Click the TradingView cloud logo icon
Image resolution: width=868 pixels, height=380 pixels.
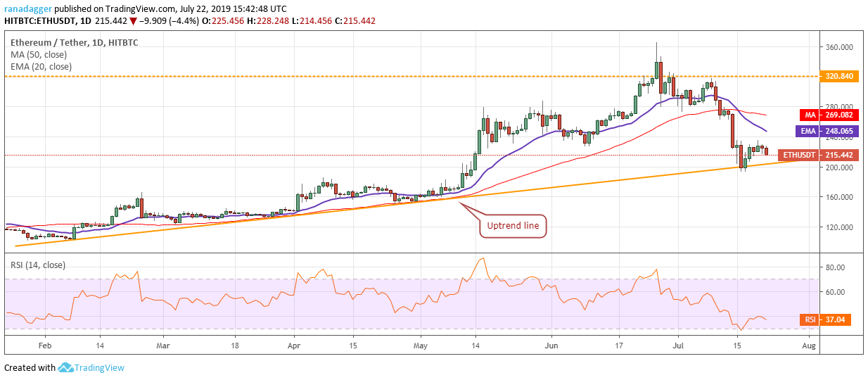pos(67,367)
